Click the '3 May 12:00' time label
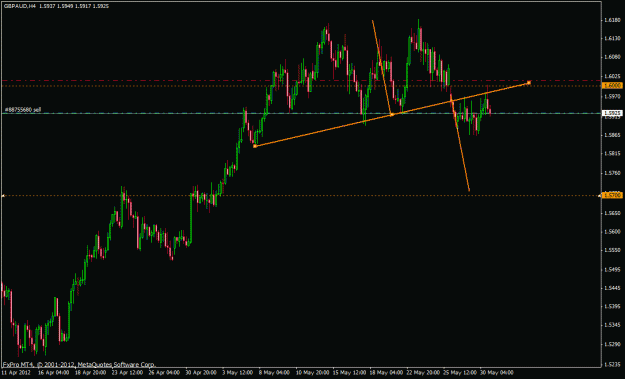This screenshot has height=379, width=625. click(x=238, y=373)
